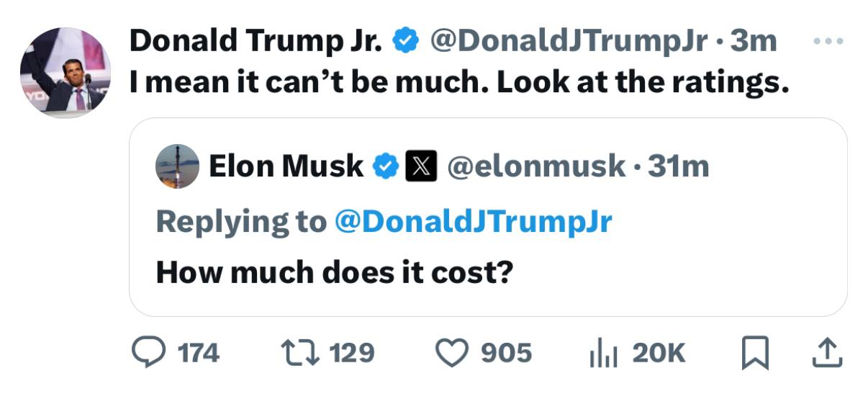Click verified checkmark beside Elon Musk

[x=384, y=167]
